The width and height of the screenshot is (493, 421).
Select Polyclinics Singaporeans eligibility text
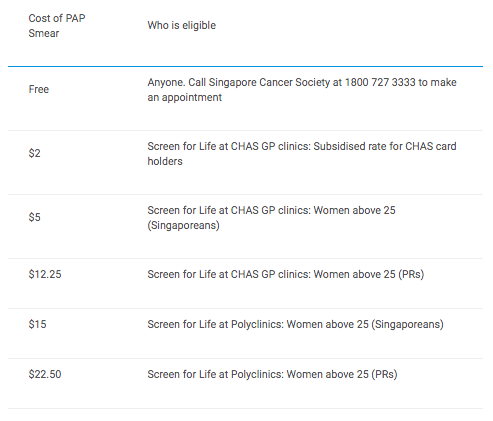(x=295, y=324)
